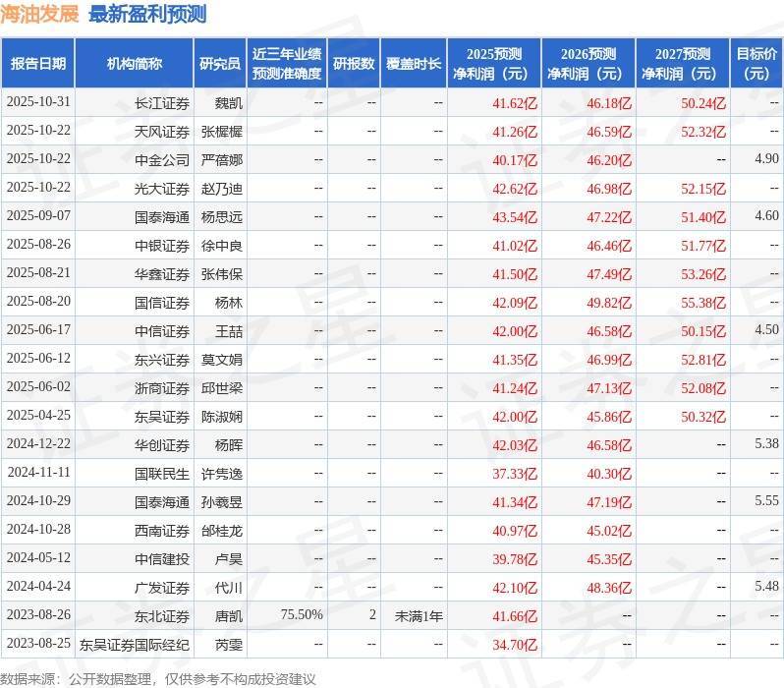Click the 目标价 column header
The image size is (784, 688).
click(757, 64)
